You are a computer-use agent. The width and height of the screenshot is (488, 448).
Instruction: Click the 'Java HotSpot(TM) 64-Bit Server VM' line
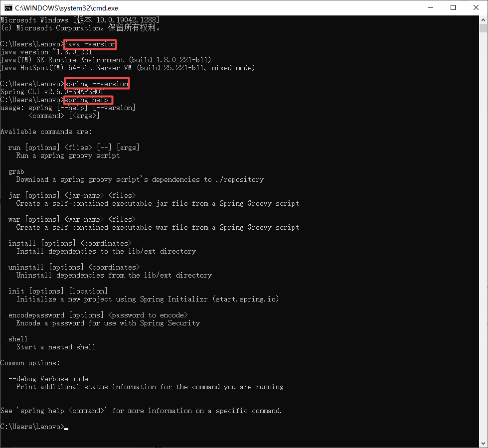(128, 68)
